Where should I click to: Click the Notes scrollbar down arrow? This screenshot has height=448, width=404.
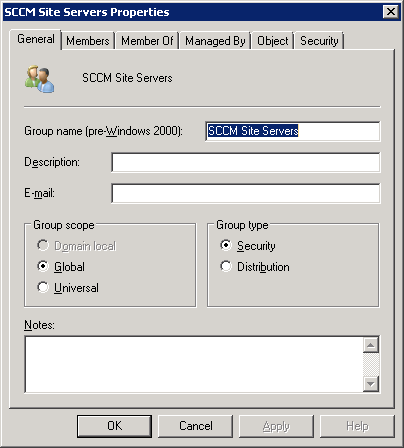(x=371, y=384)
